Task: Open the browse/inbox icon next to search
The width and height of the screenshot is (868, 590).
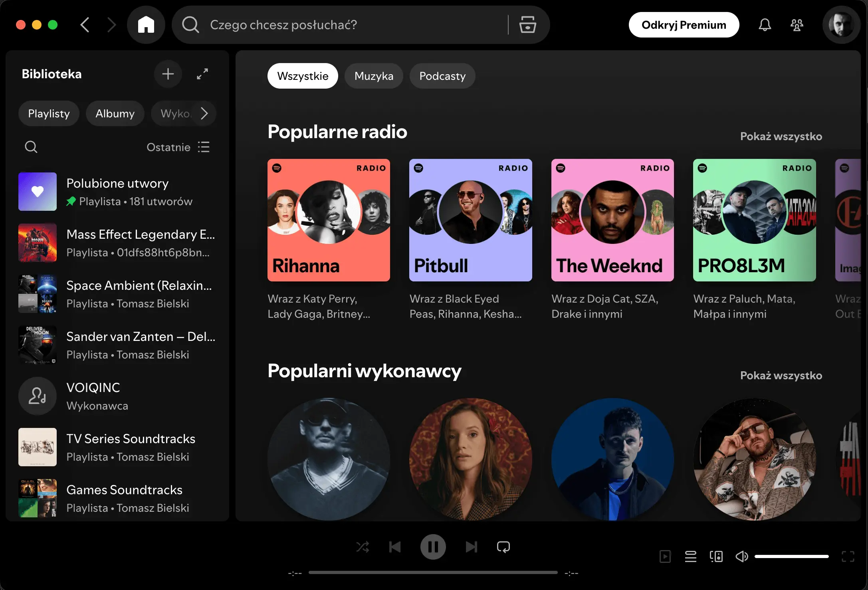Action: tap(528, 24)
